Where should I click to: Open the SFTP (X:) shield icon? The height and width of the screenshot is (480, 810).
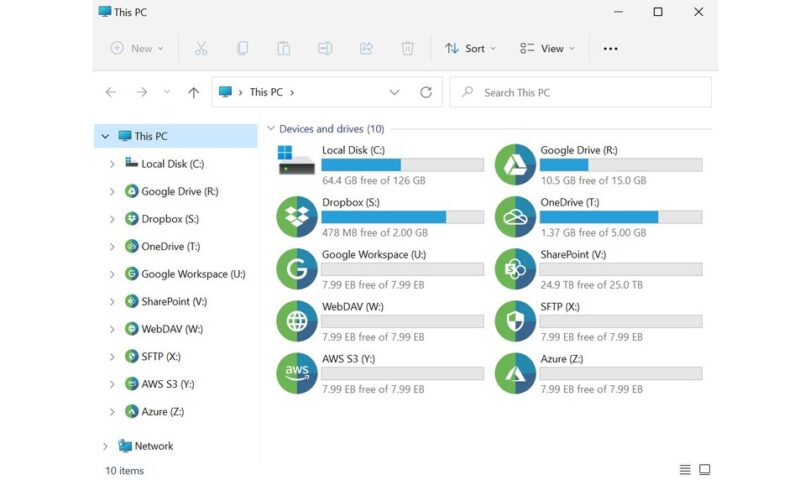(x=515, y=321)
